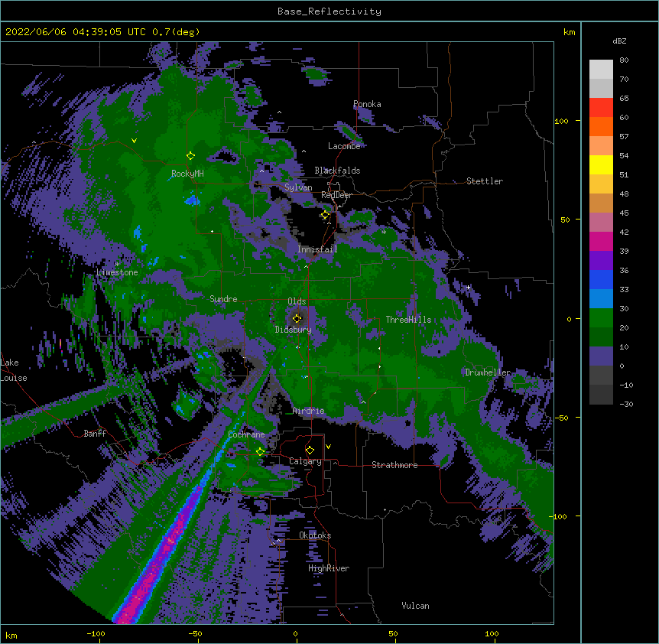Click the orange swatch between 57 and 60 dBZ
659x644 pixels.
[601, 127]
